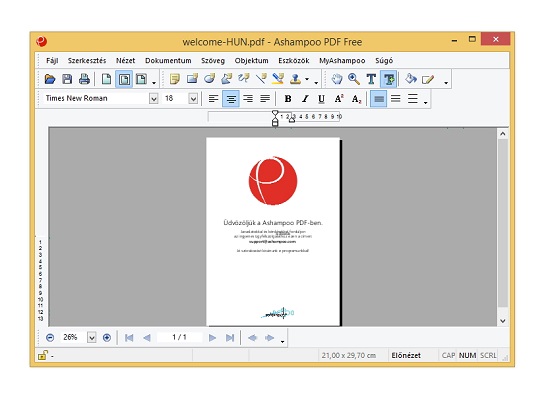Toggle italic formatting
550x408 pixels.
point(305,99)
